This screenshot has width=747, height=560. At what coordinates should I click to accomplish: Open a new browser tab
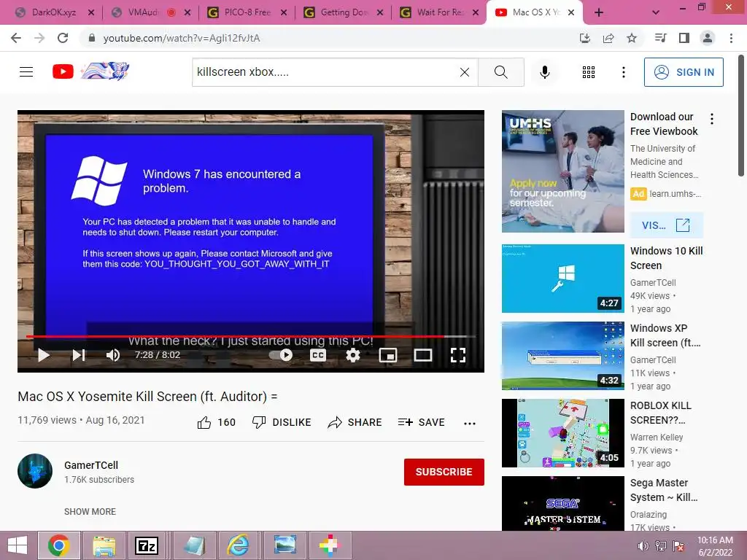[599, 13]
